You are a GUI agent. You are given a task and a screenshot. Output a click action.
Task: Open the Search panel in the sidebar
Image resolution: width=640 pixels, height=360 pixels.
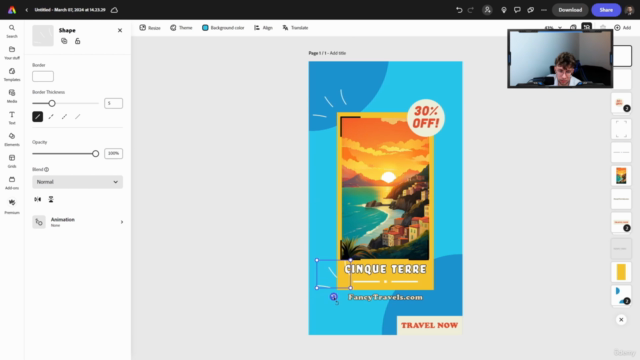(x=12, y=31)
